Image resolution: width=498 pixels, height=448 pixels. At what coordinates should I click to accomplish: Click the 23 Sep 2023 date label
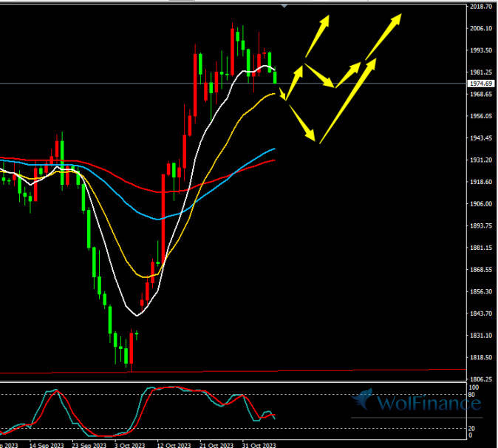pyautogui.click(x=89, y=445)
